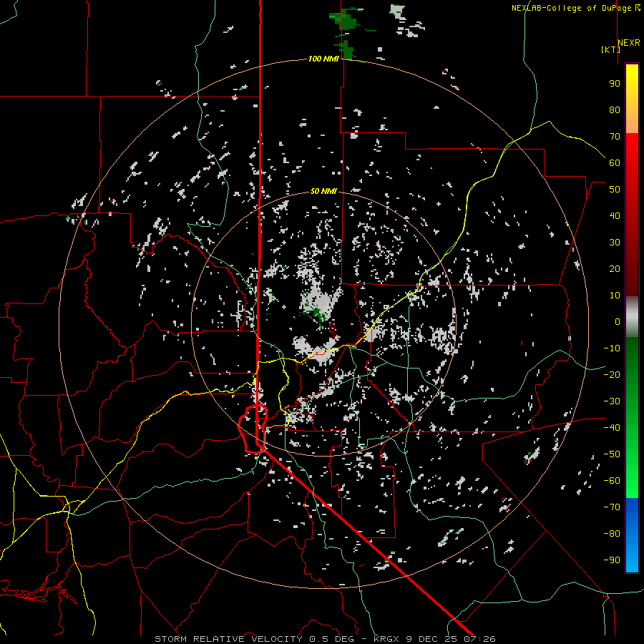Click the 40 value on velocity scale

pyautogui.click(x=615, y=216)
